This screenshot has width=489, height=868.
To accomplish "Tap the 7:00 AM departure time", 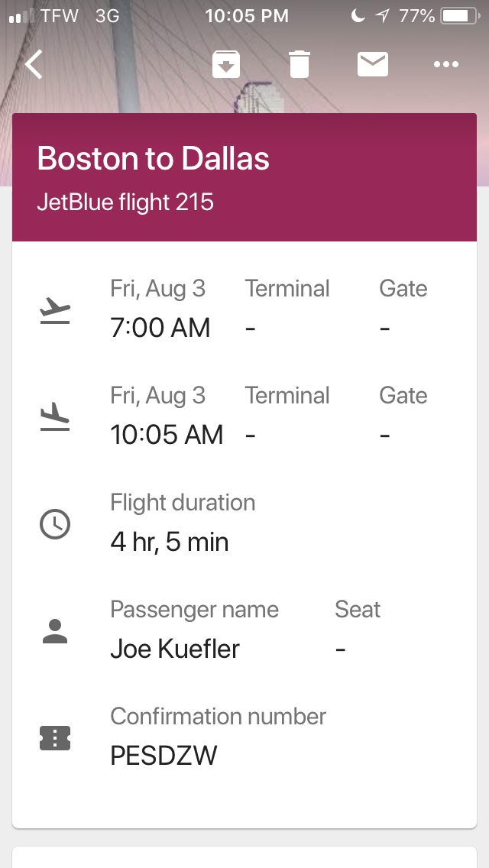I will [x=160, y=328].
